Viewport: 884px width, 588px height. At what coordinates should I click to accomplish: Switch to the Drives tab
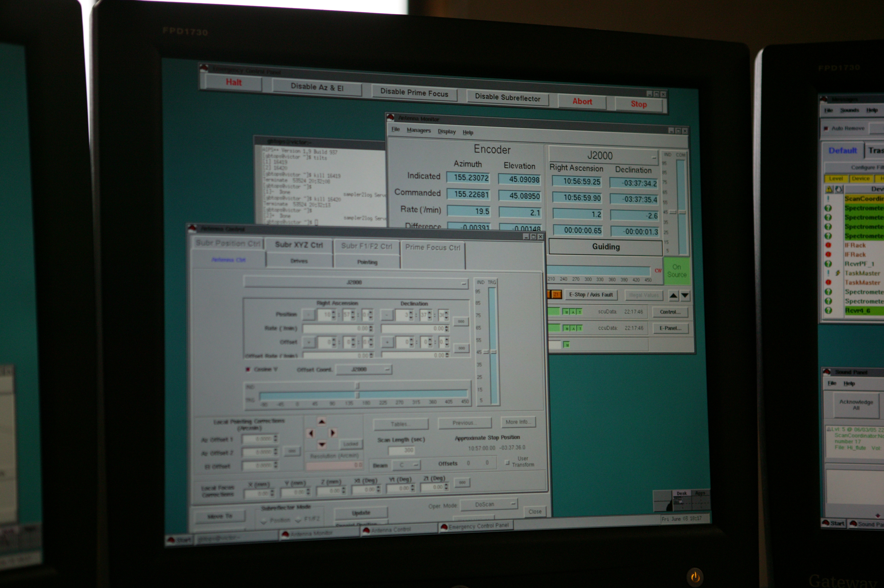click(x=299, y=261)
